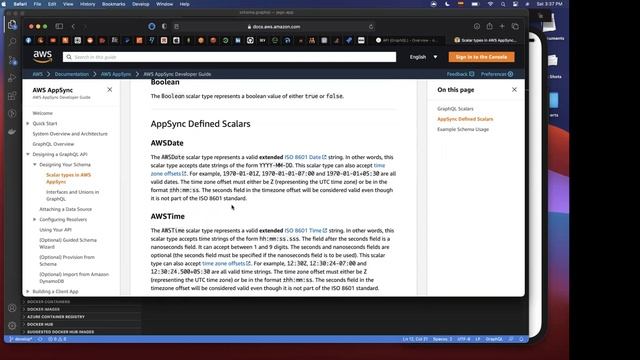Open Attaching a Data Source page
The height and width of the screenshot is (360, 640).
click(65, 209)
